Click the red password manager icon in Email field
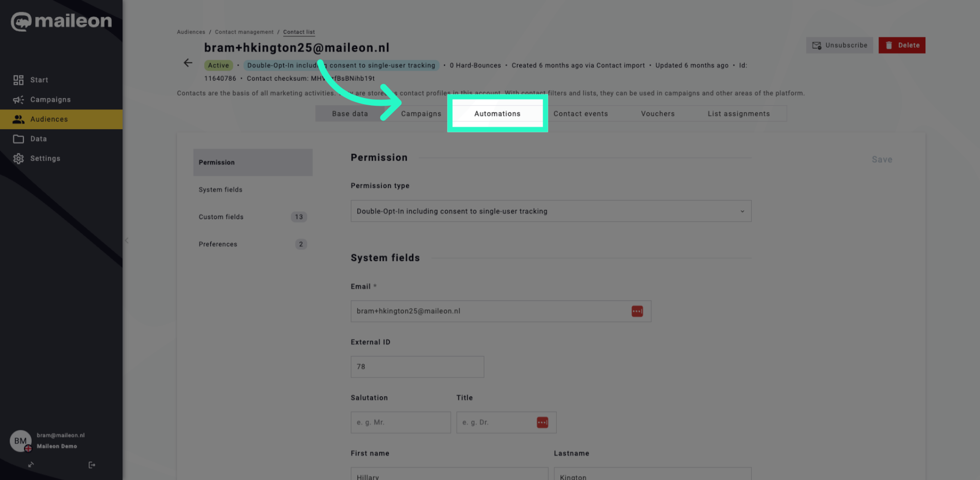The height and width of the screenshot is (480, 980). pos(636,311)
